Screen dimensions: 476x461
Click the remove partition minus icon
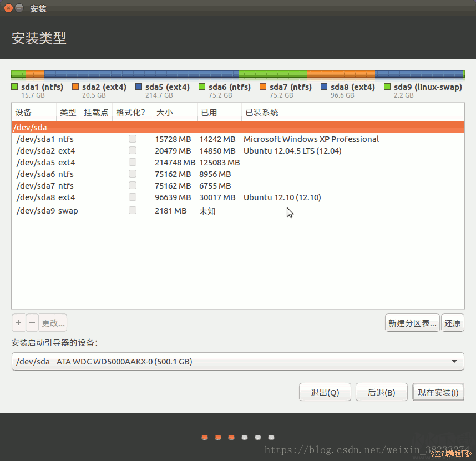[x=32, y=322]
